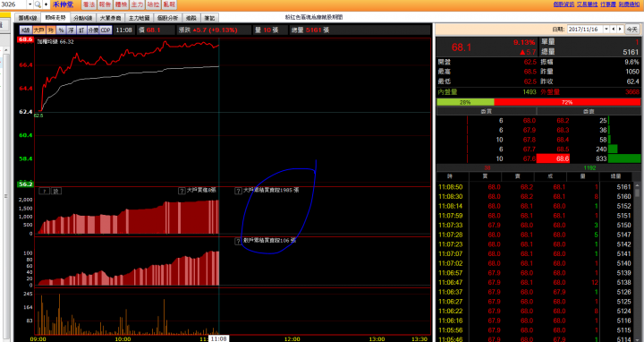Toggle the 大戶 chart option button
This screenshot has height=342, width=644.
coord(38,30)
